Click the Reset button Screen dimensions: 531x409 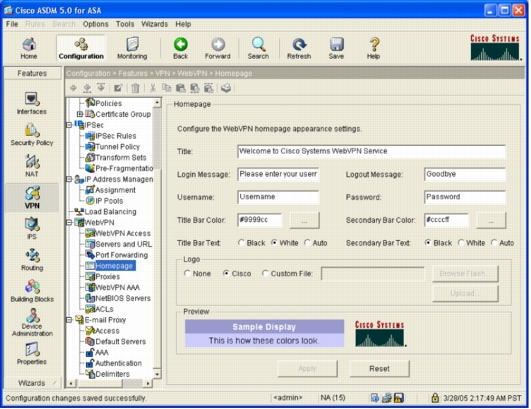coord(379,369)
